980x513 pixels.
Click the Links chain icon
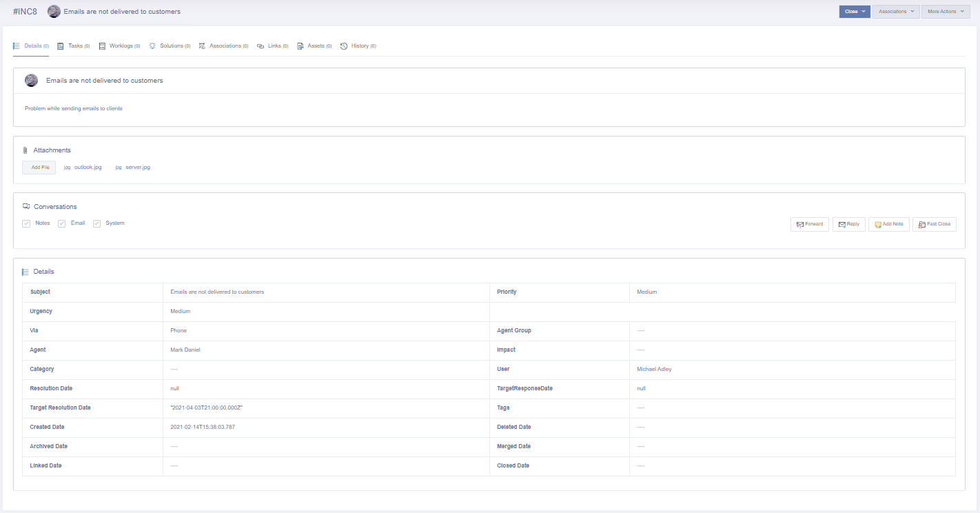point(261,46)
